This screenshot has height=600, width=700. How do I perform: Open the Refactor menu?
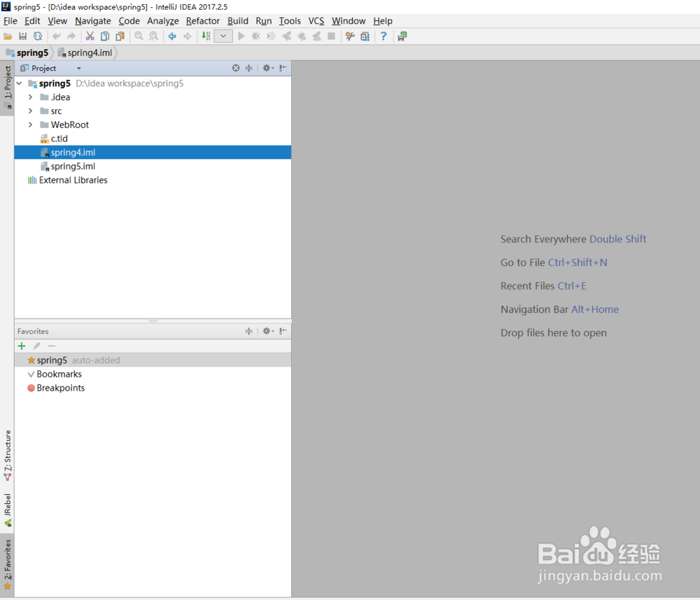click(203, 21)
